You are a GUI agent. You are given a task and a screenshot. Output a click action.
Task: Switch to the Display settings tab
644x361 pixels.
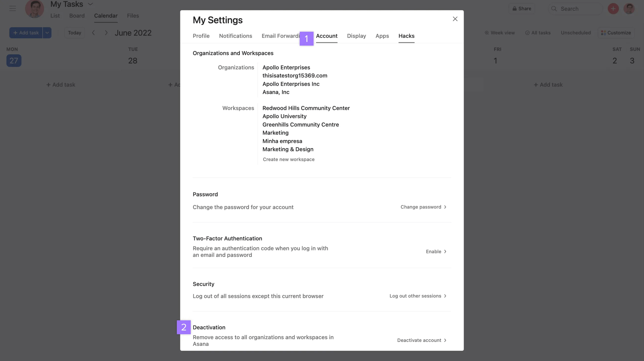pyautogui.click(x=356, y=36)
